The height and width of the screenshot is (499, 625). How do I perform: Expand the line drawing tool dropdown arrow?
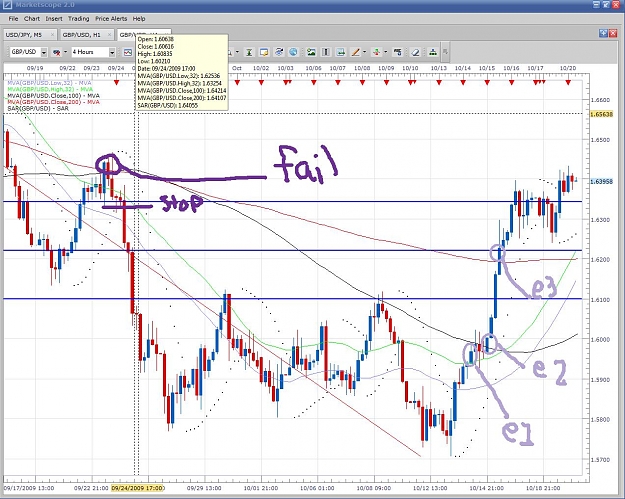pos(364,52)
